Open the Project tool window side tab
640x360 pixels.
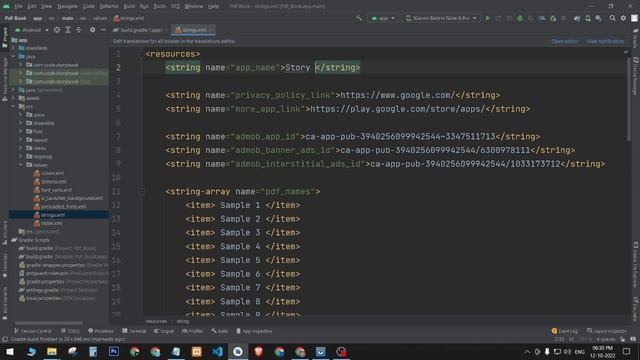pos(4,38)
